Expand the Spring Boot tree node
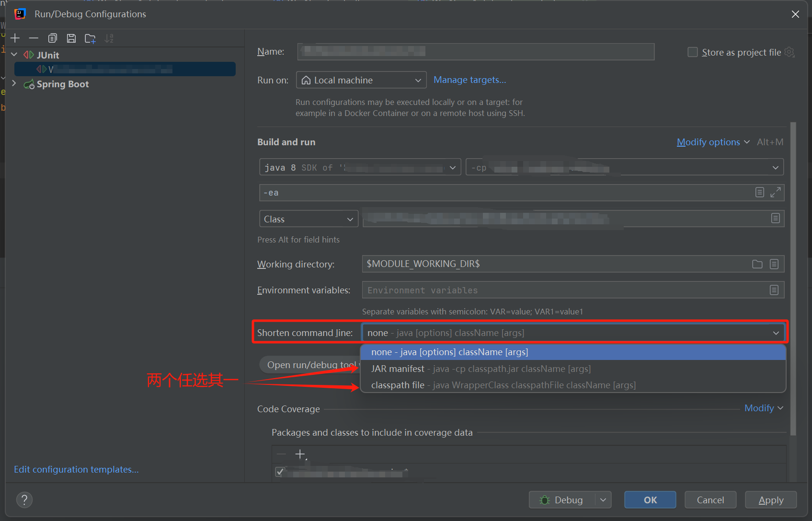Screen dimensions: 812x521 tap(14, 83)
